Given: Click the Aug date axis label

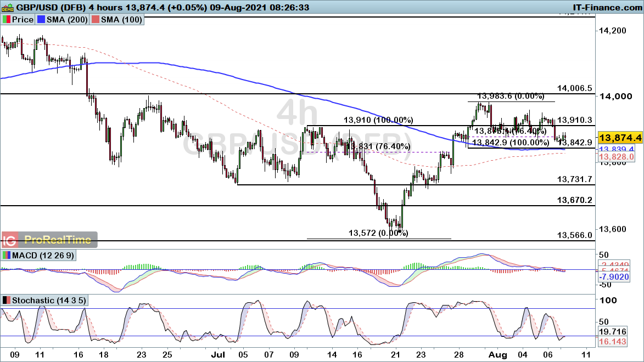Looking at the screenshot, I should tap(497, 355).
